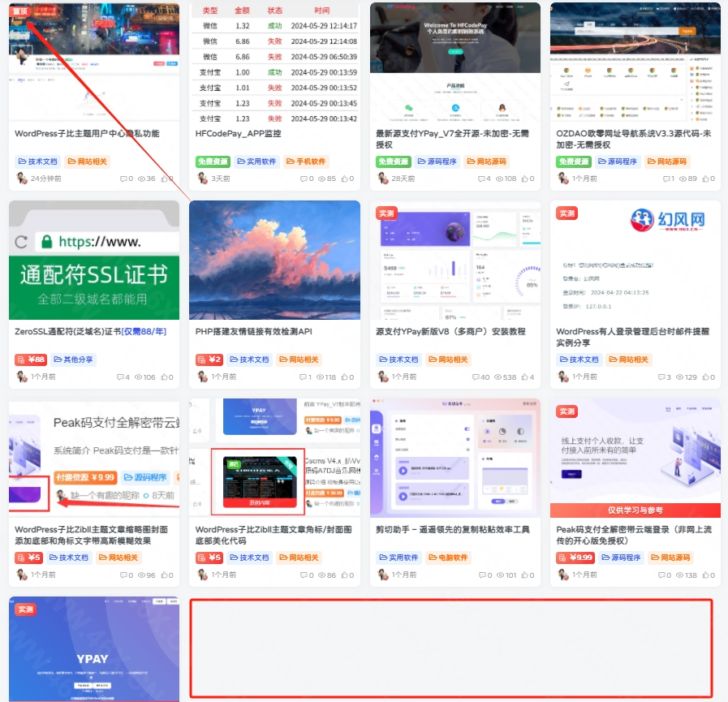
Task: Open the 免费资源 tag on HFCodePay_APP监控 card
Action: tap(213, 162)
